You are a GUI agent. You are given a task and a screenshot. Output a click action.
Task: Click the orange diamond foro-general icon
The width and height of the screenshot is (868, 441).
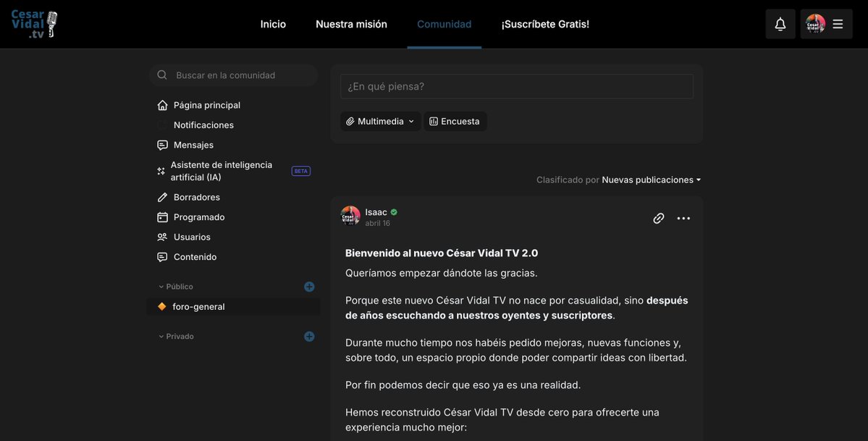tap(161, 306)
